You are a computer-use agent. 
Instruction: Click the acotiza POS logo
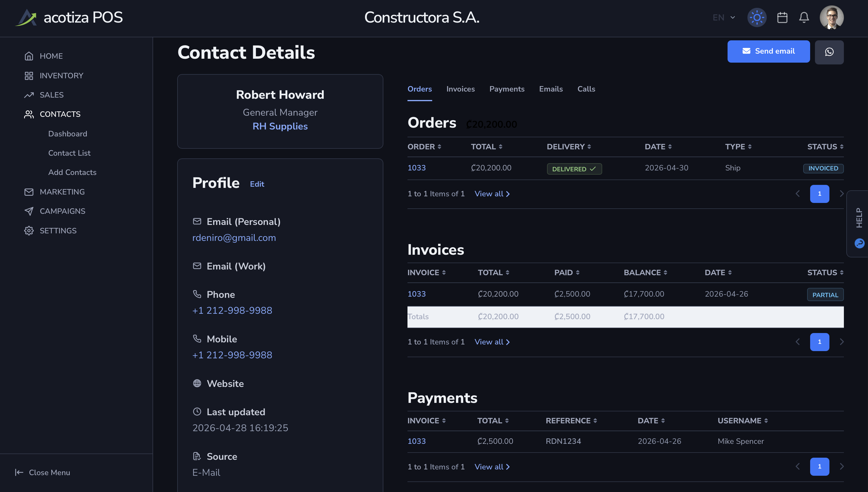point(69,17)
